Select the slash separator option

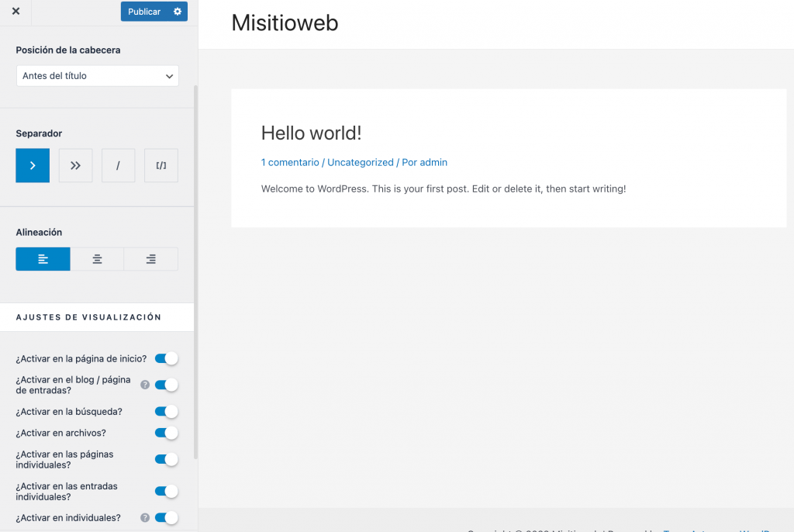point(118,165)
